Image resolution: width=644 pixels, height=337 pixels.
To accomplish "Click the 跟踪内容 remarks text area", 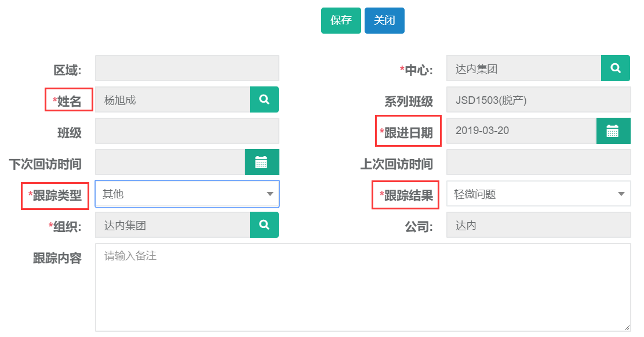I will coord(362,287).
